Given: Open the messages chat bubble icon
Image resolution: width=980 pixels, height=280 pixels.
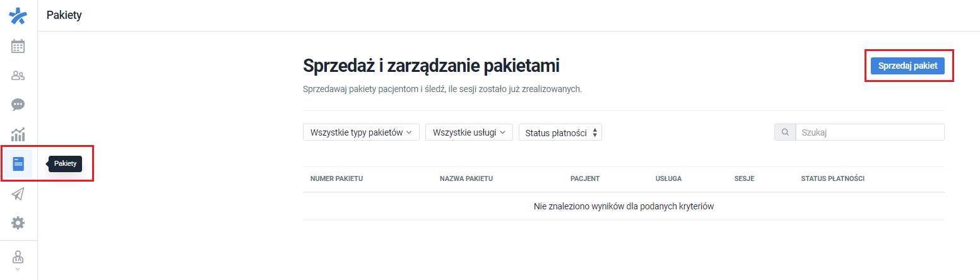Looking at the screenshot, I should 18,105.
